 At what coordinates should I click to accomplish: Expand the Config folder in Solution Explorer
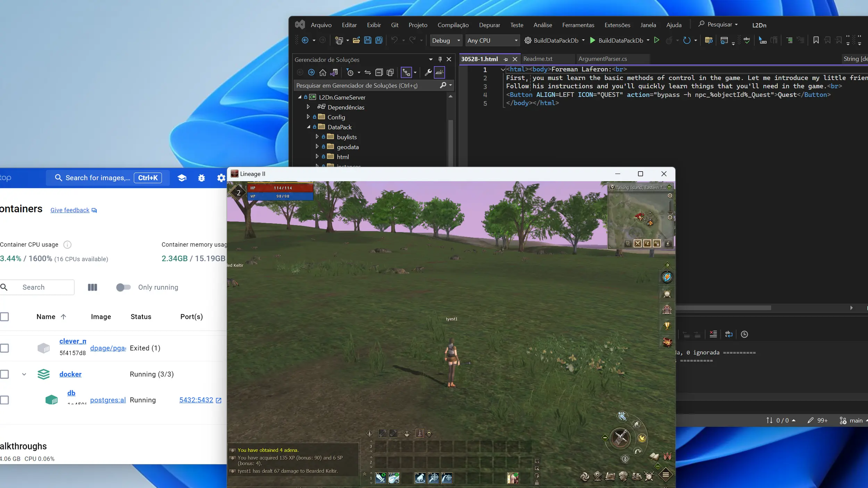coord(308,117)
